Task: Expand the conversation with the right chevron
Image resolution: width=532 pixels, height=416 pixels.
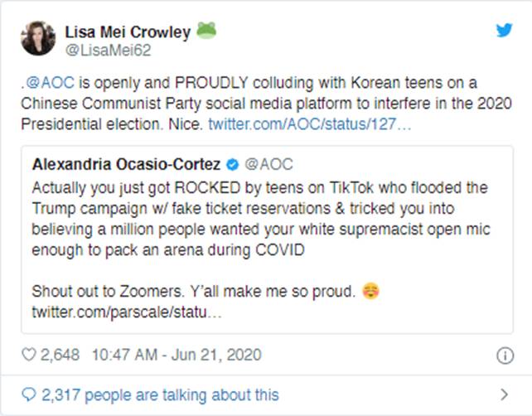Action: 505,394
